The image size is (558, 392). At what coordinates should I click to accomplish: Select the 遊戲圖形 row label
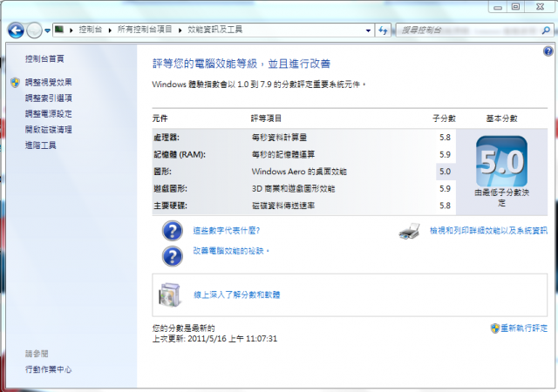click(x=171, y=188)
